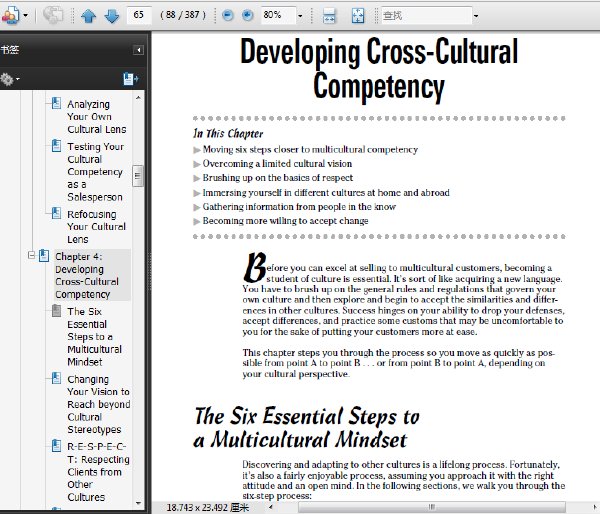
Task: Click the greyed-out comment bubble icon
Action: click(53, 15)
